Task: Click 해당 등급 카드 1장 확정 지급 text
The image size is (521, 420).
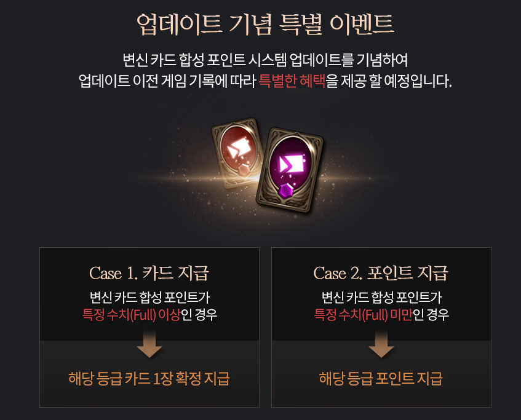Action: click(149, 378)
